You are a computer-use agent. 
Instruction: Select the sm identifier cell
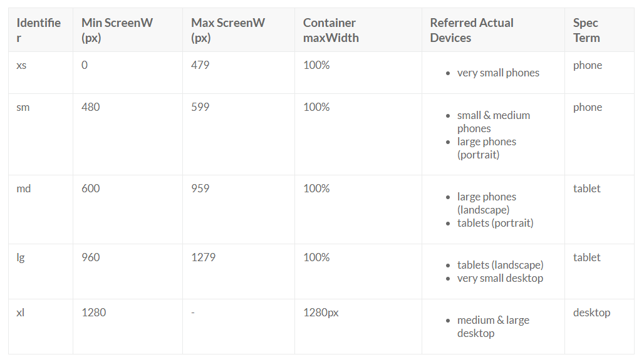(x=23, y=107)
